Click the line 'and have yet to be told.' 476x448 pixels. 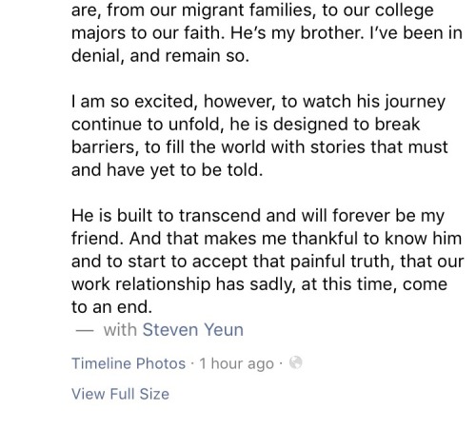[167, 170]
